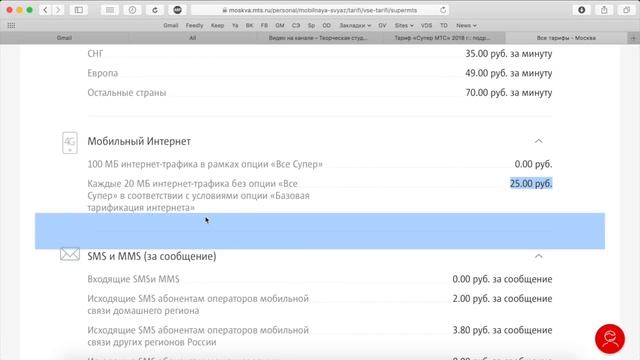
Task: Open the GV bookmark
Action: pos(382,25)
